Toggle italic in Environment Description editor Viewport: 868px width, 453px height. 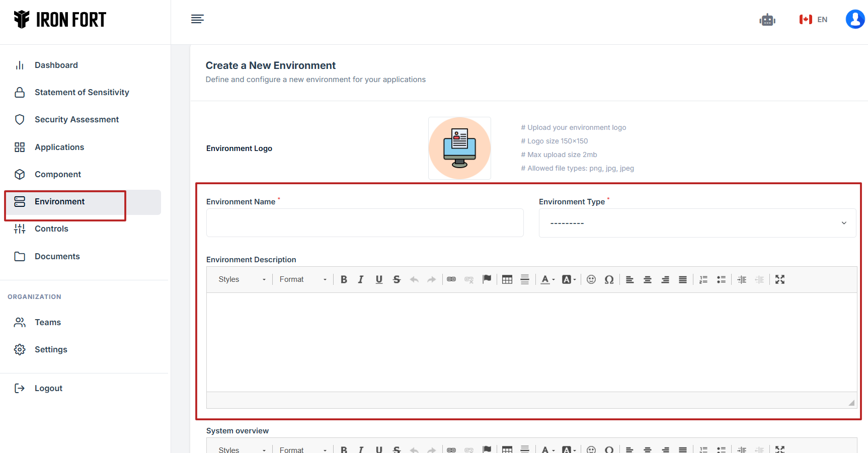tap(361, 279)
